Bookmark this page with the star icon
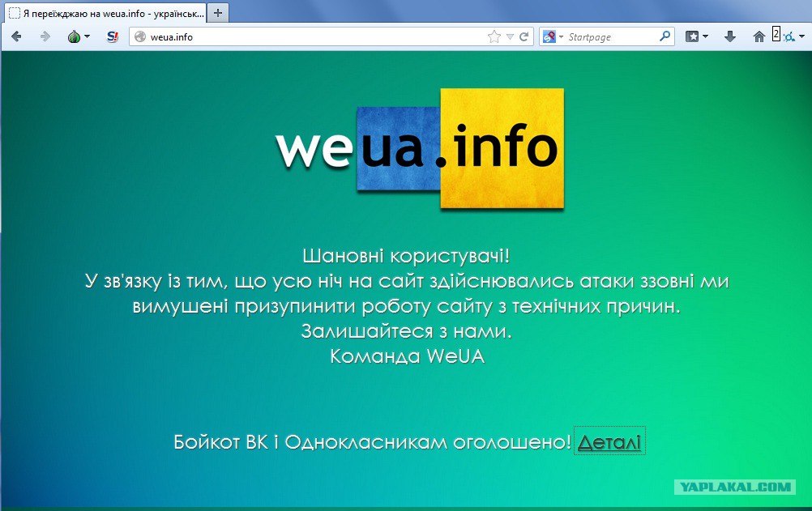Screen dimensions: 812x511 [494, 36]
